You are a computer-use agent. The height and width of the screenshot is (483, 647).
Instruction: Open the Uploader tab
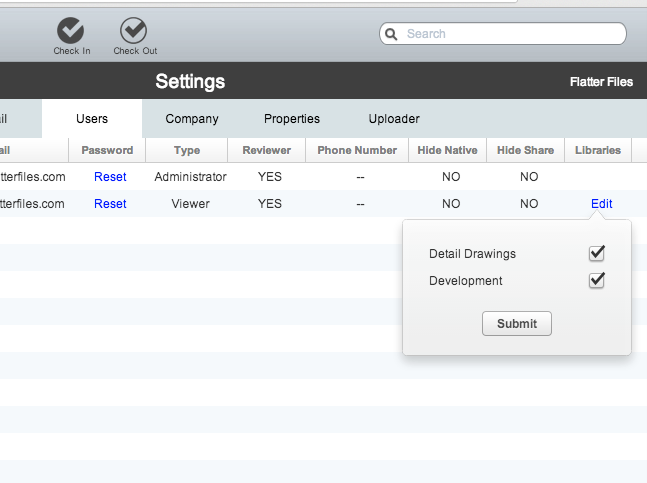pyautogui.click(x=394, y=119)
